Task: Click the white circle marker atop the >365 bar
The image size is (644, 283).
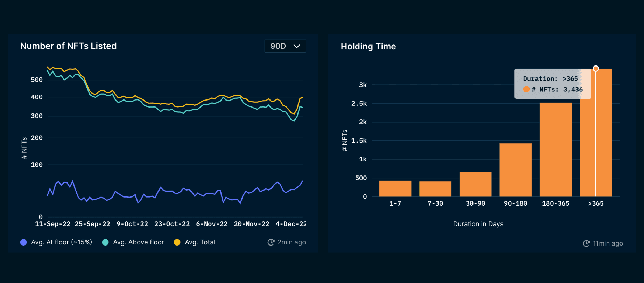Action: pos(596,69)
